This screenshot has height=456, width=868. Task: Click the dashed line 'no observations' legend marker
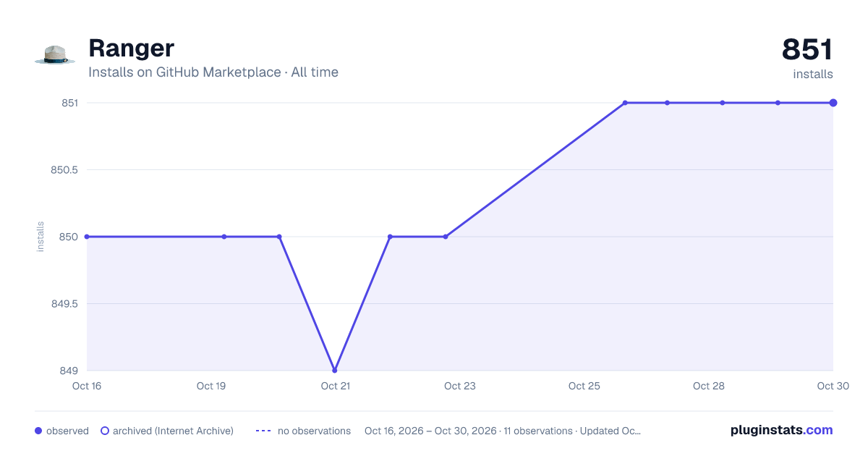click(263, 431)
